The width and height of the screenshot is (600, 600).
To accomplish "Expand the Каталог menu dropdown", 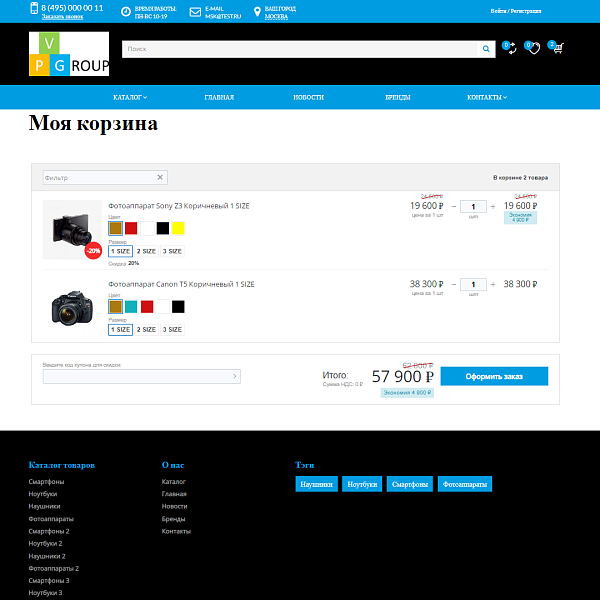I will [130, 97].
